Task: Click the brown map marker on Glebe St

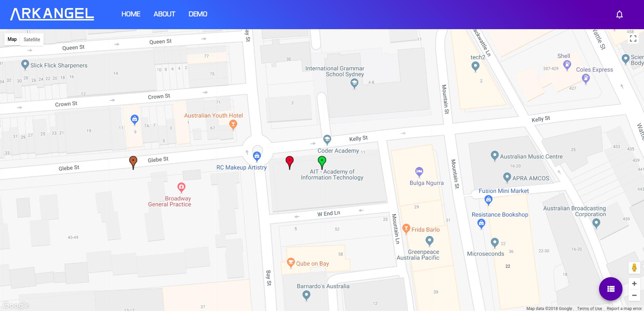Action: [x=133, y=163]
